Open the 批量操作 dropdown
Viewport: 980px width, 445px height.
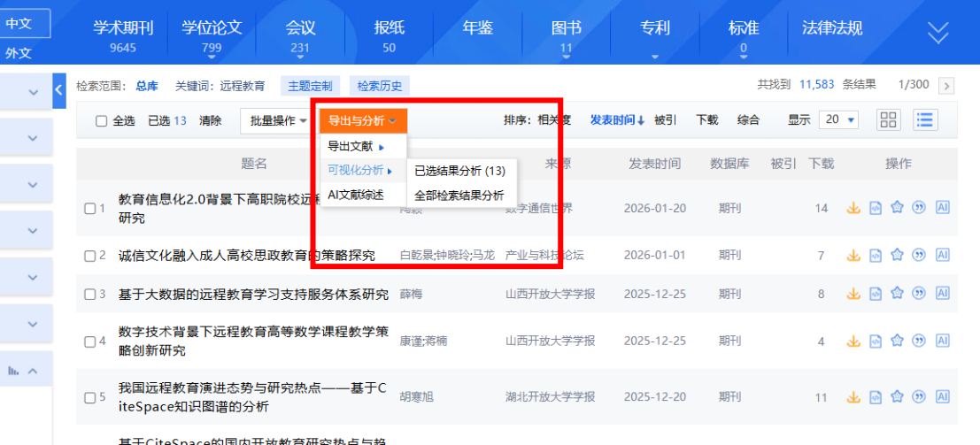pyautogui.click(x=277, y=120)
